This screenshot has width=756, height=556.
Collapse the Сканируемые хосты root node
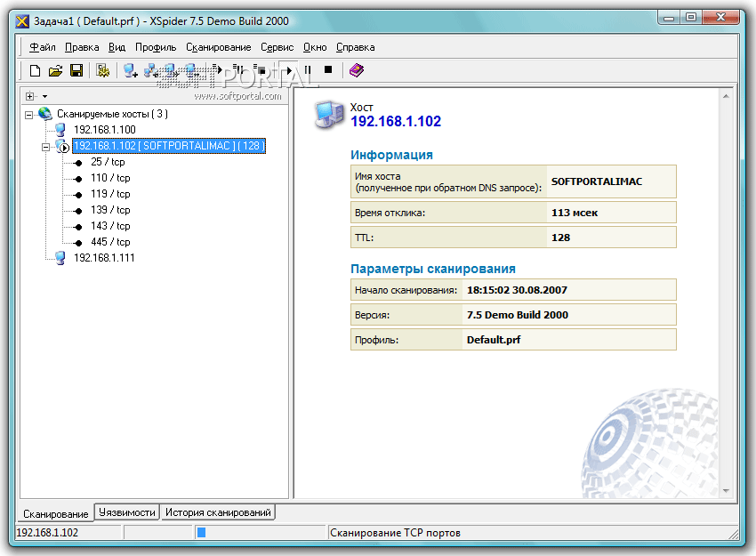29,115
